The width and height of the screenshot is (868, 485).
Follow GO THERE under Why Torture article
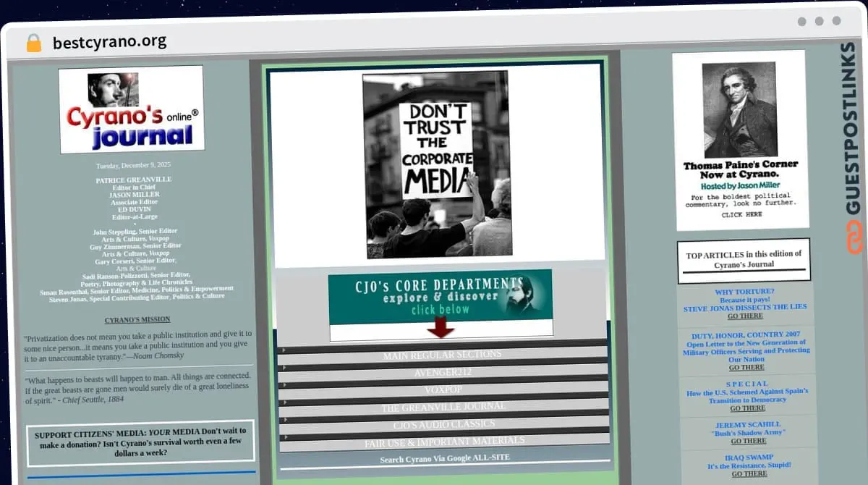click(x=745, y=316)
